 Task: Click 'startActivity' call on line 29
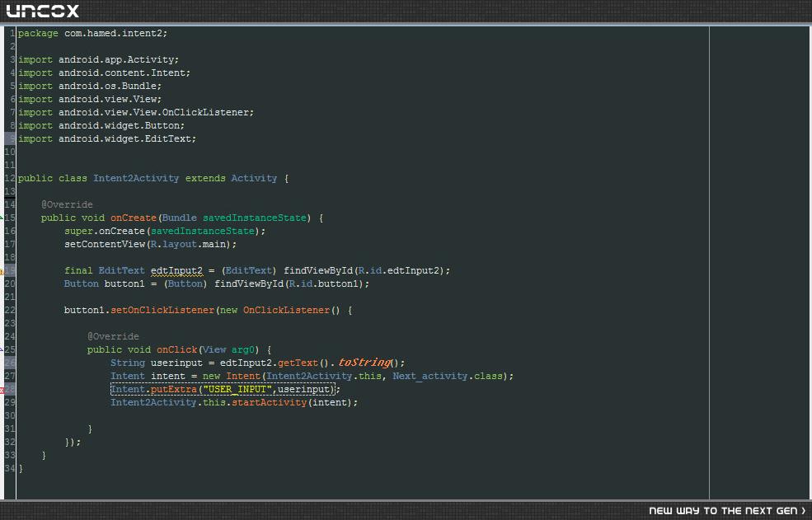[x=269, y=402]
